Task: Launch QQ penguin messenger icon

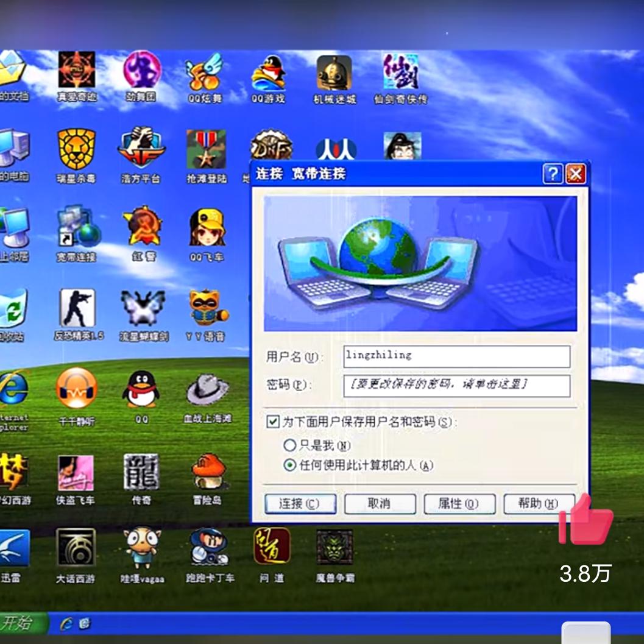Action: coord(141,389)
